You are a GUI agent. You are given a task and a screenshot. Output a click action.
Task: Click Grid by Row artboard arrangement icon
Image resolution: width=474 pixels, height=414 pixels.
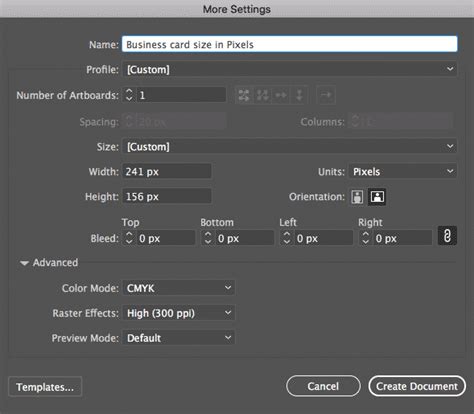244,95
